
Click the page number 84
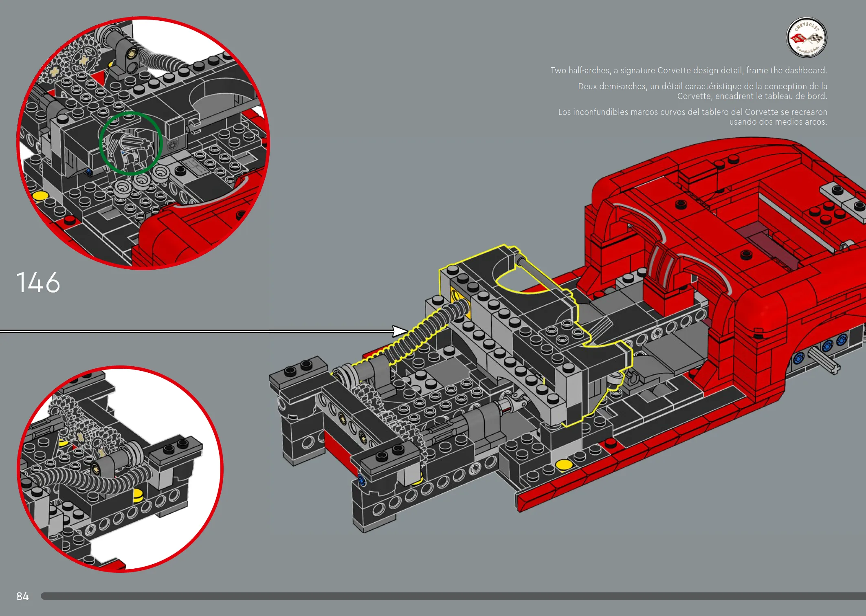tap(22, 596)
